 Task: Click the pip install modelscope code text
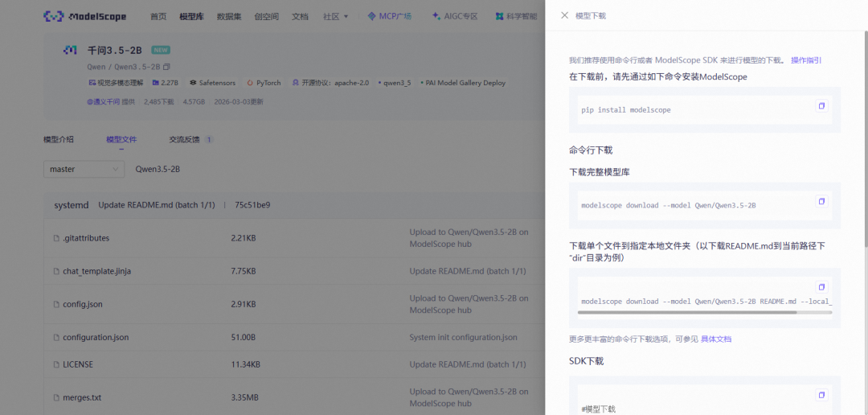pos(625,110)
